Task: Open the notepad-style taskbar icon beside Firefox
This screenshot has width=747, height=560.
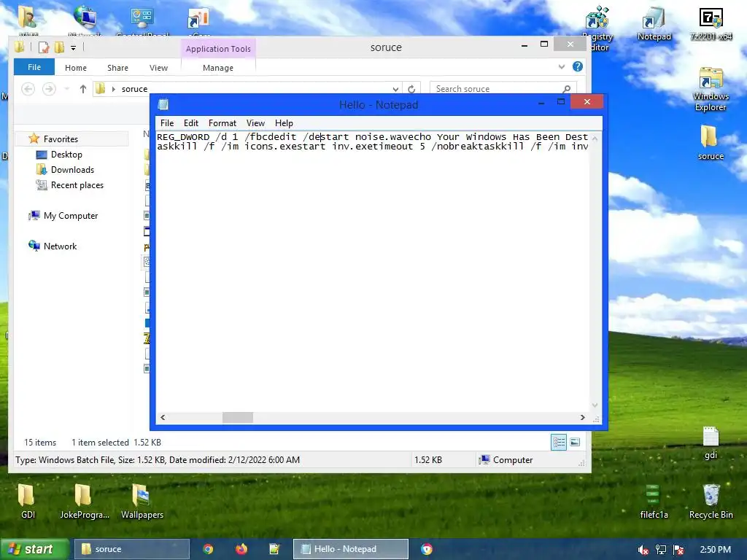Action: click(x=274, y=549)
